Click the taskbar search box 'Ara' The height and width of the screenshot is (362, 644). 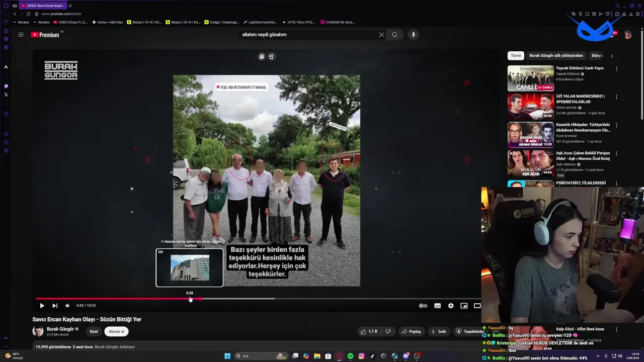[262, 356]
